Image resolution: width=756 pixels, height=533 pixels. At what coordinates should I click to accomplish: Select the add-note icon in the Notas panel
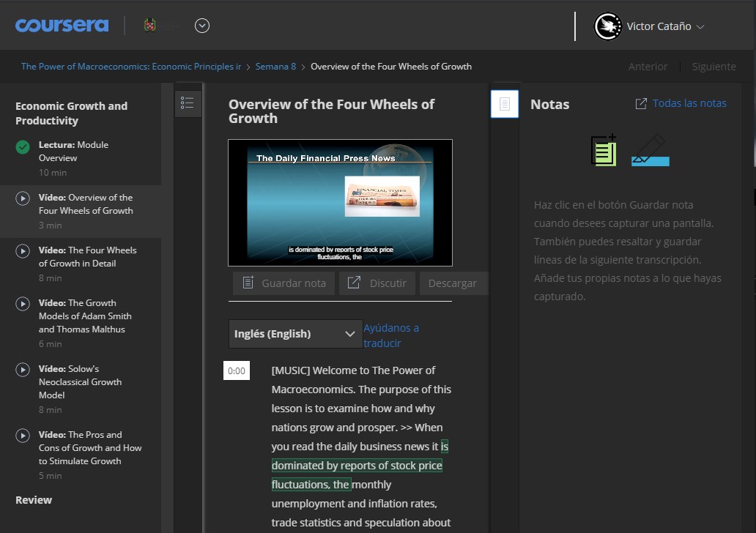click(x=603, y=151)
